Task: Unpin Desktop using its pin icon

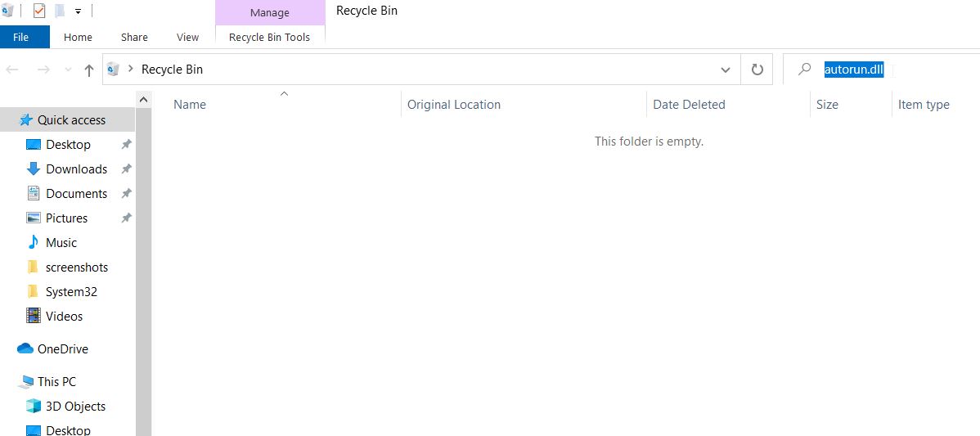Action: [x=126, y=144]
